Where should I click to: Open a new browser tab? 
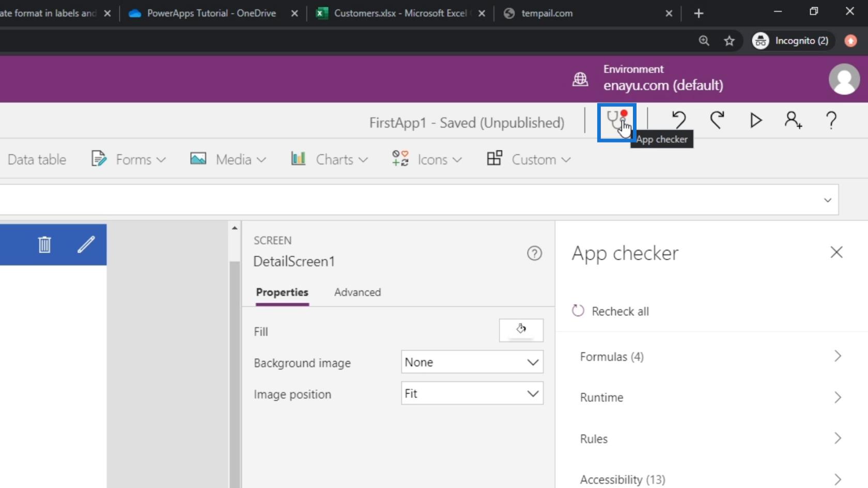(x=699, y=13)
